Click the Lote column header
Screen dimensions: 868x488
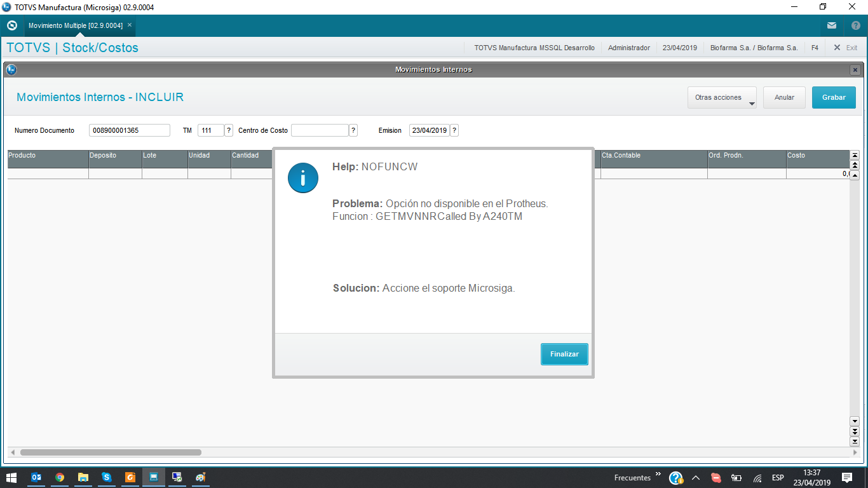(x=165, y=159)
